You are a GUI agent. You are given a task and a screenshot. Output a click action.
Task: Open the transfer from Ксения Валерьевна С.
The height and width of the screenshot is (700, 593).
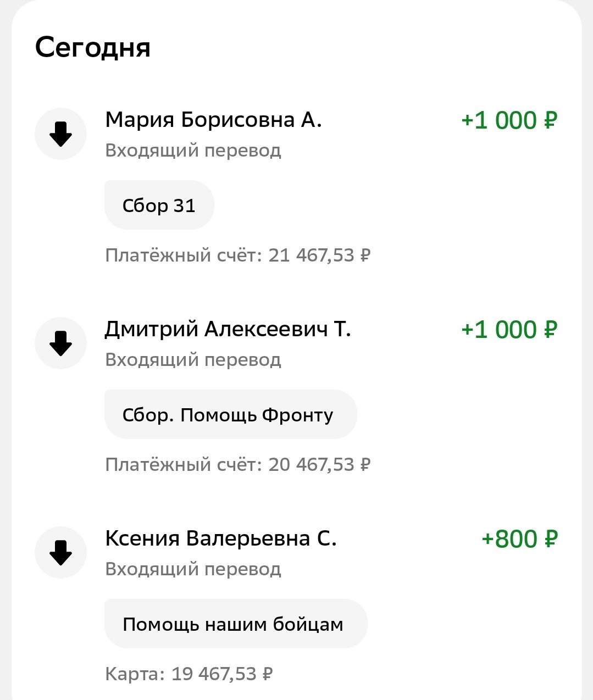coord(220,538)
